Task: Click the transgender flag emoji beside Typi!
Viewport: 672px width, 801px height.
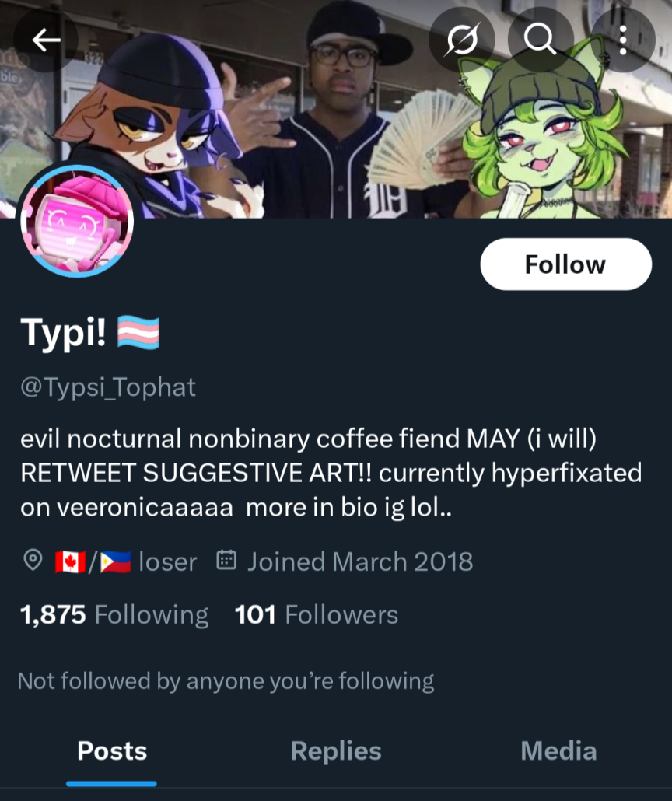Action: coord(138,334)
